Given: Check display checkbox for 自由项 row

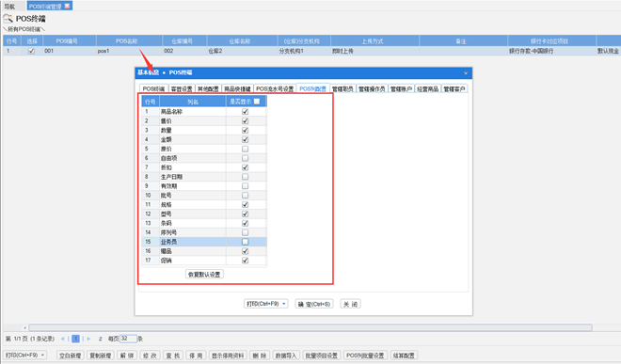Looking at the screenshot, I should pyautogui.click(x=246, y=158).
